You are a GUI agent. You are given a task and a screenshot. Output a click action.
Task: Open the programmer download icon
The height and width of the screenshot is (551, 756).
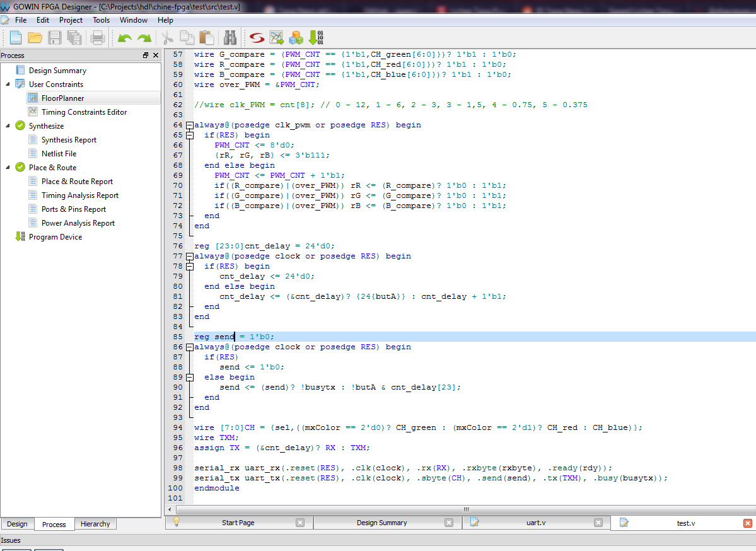click(x=316, y=38)
